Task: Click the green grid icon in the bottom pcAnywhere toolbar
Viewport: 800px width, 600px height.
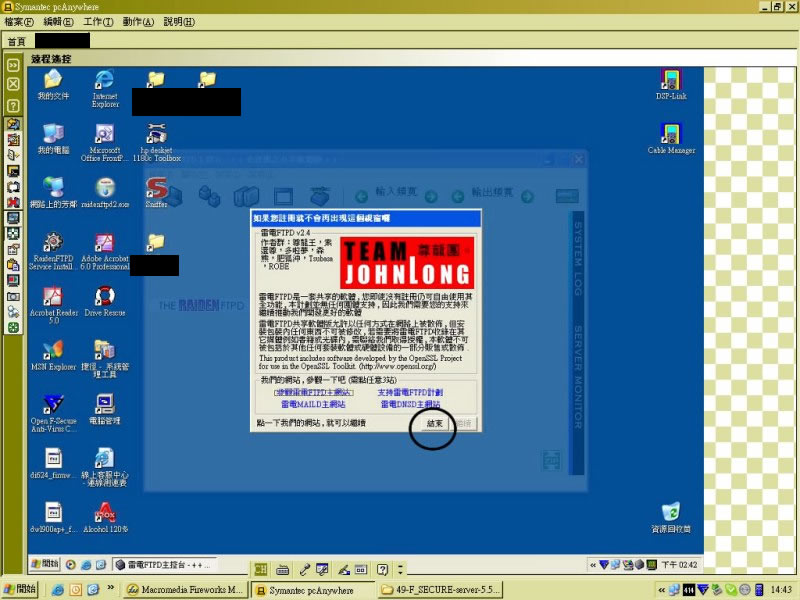Action: (x=261, y=569)
